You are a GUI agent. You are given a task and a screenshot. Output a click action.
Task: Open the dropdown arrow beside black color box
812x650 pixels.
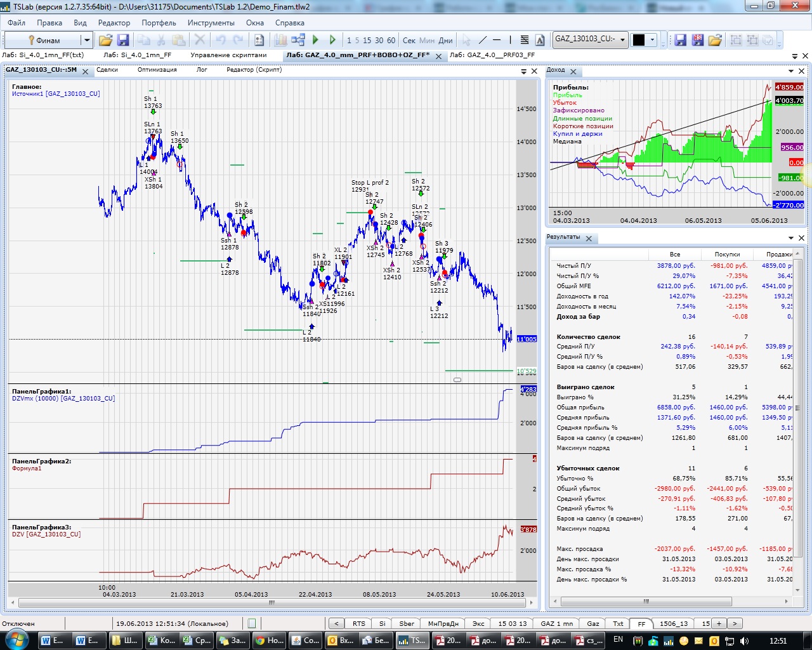click(x=652, y=40)
